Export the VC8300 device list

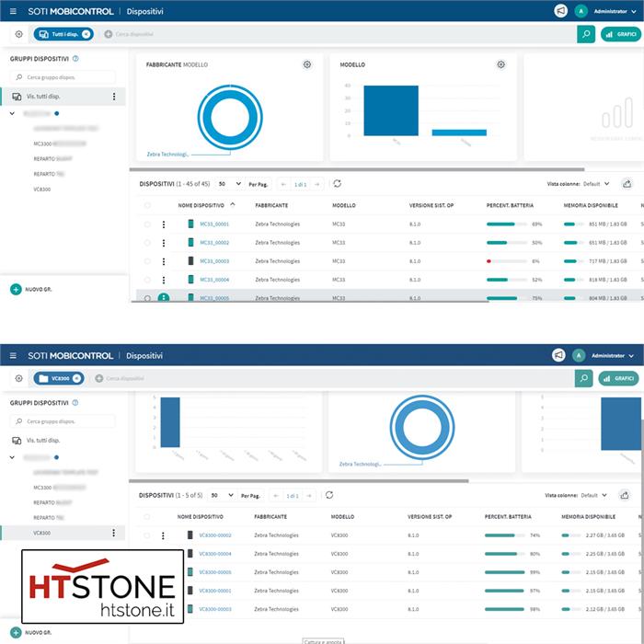625,495
